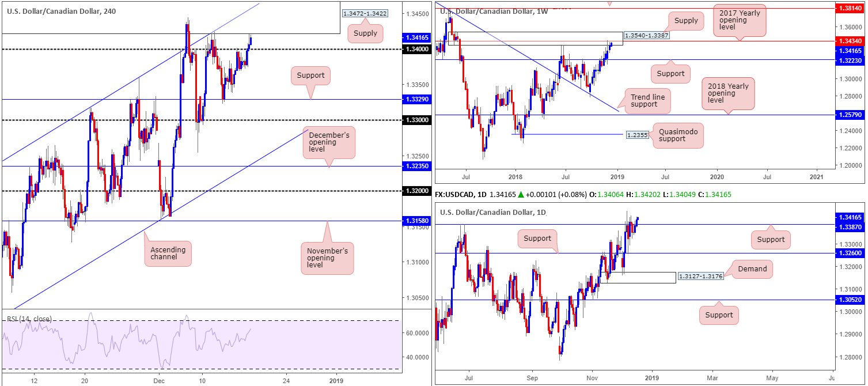This screenshot has height=386, width=868.
Task: Select the 1.33290 support price tag
Action: 416,100
